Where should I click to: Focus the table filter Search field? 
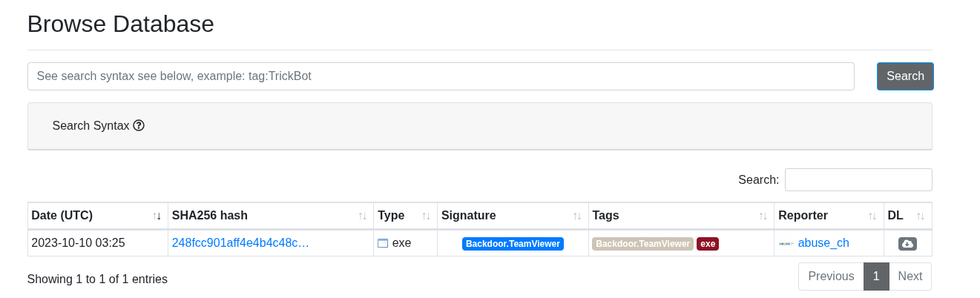(x=858, y=179)
